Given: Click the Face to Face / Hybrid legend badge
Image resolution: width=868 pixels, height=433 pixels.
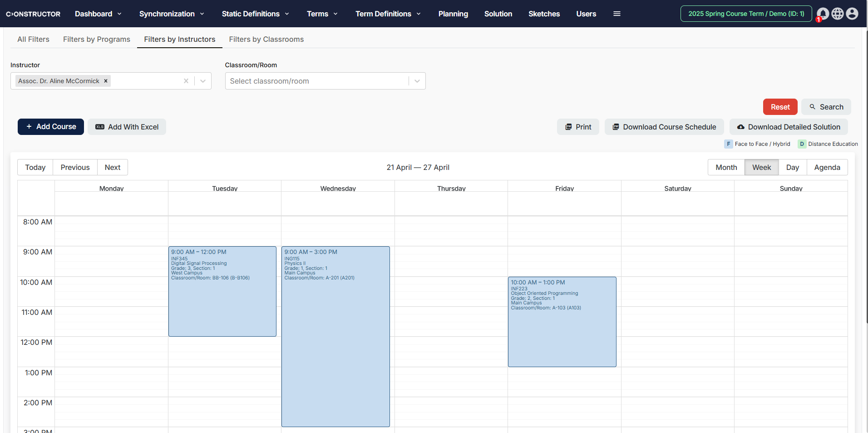Looking at the screenshot, I should (728, 144).
